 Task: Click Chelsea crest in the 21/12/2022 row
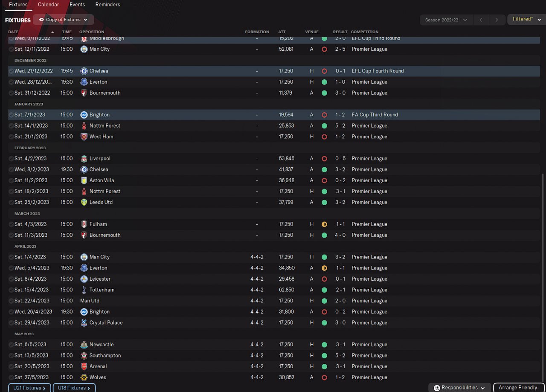coord(84,71)
